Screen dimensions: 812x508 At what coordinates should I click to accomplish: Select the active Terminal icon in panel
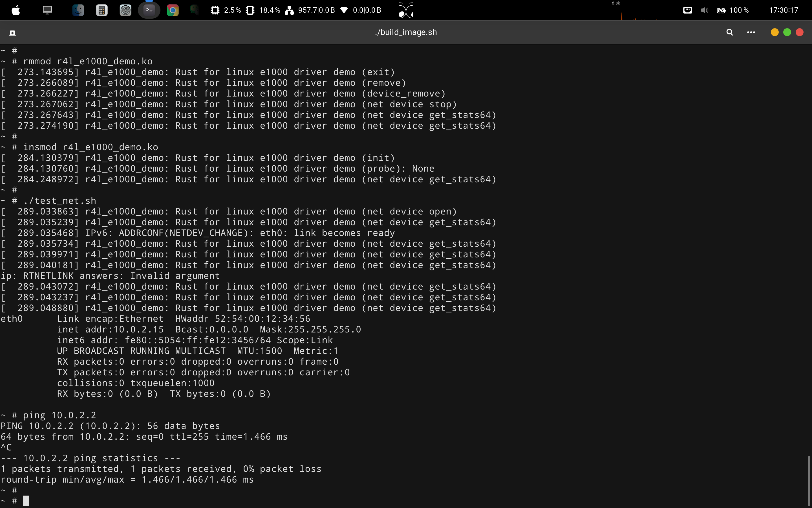click(149, 10)
